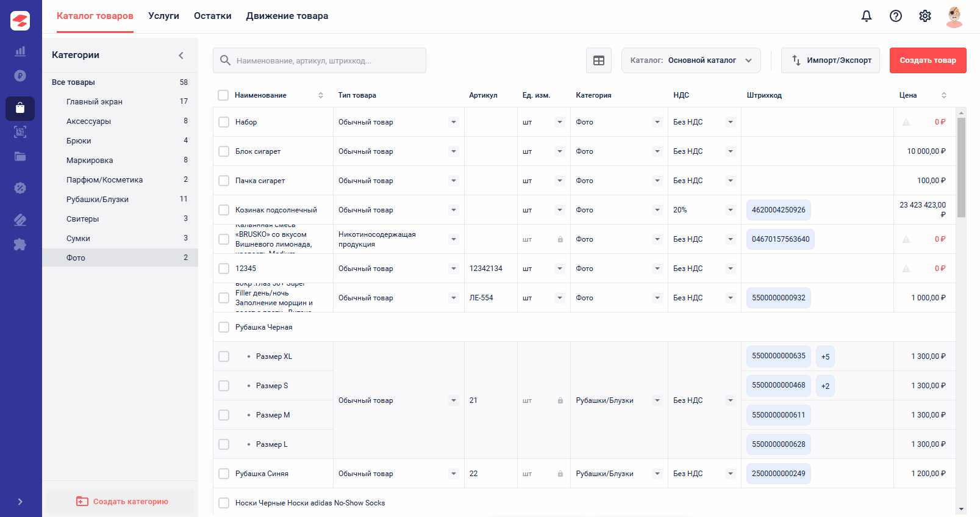The image size is (980, 517).
Task: Collapse the Категории panel arrow
Action: click(181, 55)
